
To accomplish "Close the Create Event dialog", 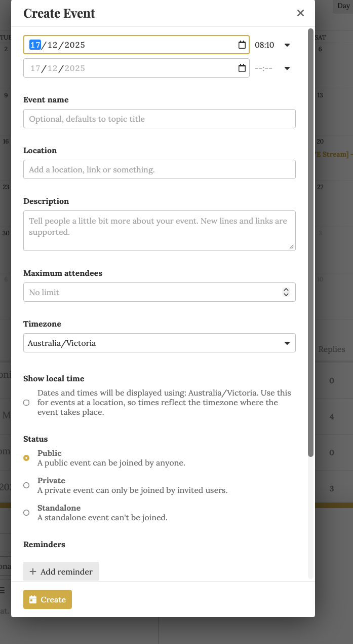I will click(x=300, y=13).
